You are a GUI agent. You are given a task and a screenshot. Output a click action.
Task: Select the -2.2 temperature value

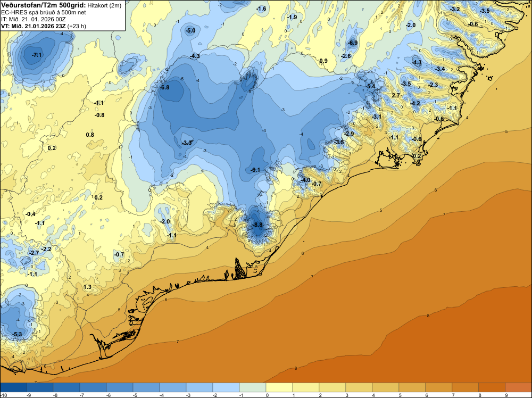[x=46, y=250]
